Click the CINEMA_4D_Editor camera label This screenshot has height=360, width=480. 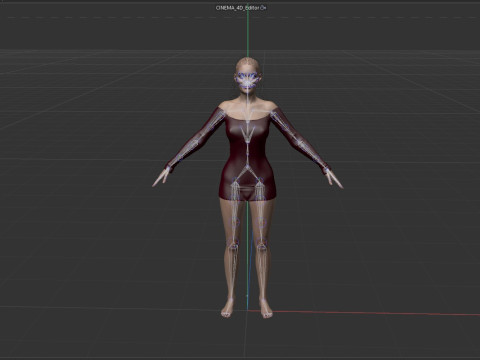tap(238, 8)
